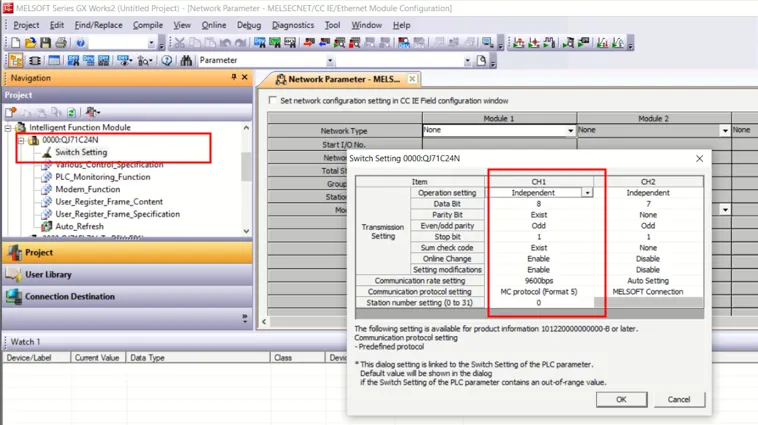Screen dimensions: 758x425
Task: Click CH1 MC protocol (Format 5) cell
Action: 539,292
